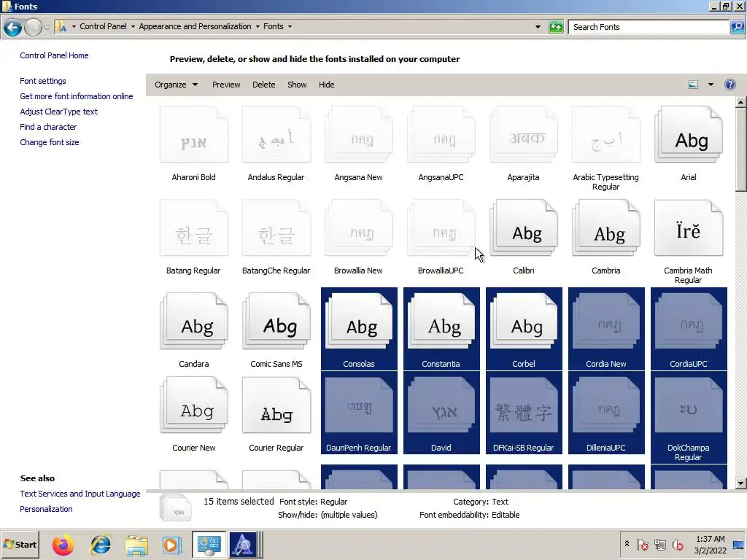Select the AngsanaUPC font icon
The image size is (747, 560).
(441, 135)
